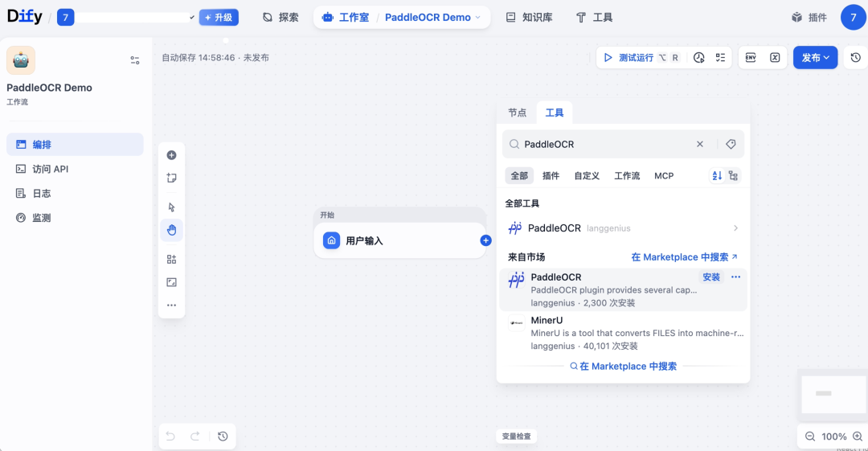Open the ENV environment variables icon

coord(751,58)
